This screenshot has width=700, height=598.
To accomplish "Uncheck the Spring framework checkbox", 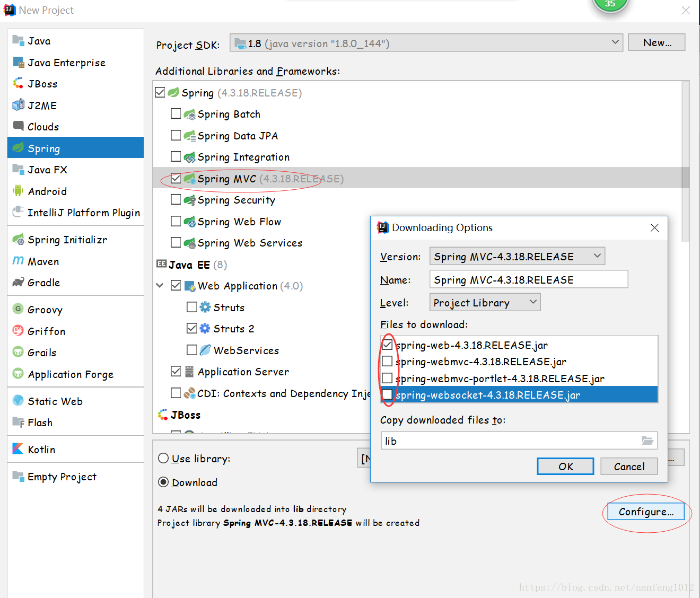I will pyautogui.click(x=160, y=92).
